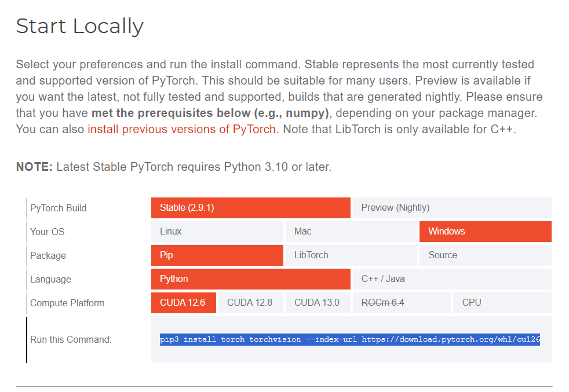Select Mac as the operating system
Viewport: 569px width, 392px height.
click(x=351, y=232)
